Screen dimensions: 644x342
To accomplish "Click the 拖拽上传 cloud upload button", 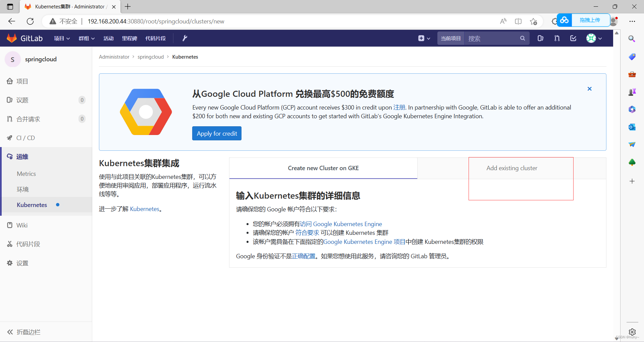I will click(584, 20).
